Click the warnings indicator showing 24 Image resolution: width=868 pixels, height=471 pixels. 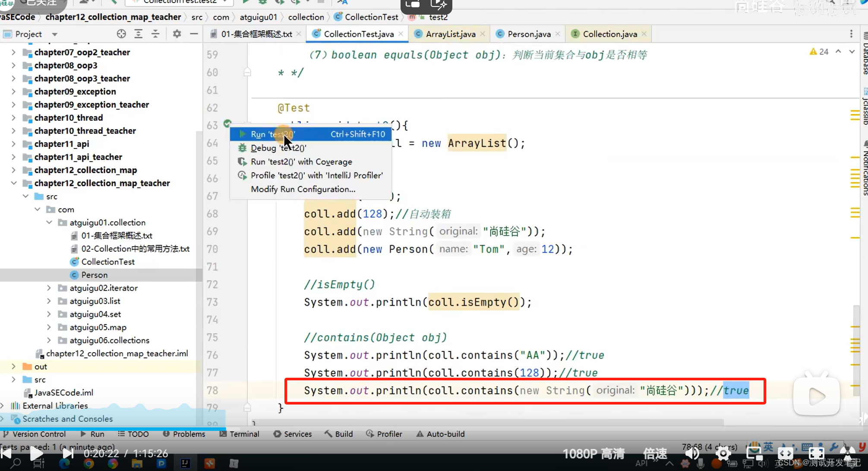pos(819,51)
